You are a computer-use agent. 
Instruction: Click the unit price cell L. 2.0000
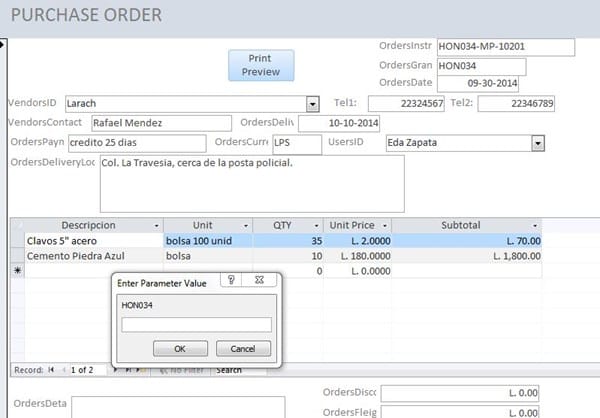pyautogui.click(x=357, y=241)
